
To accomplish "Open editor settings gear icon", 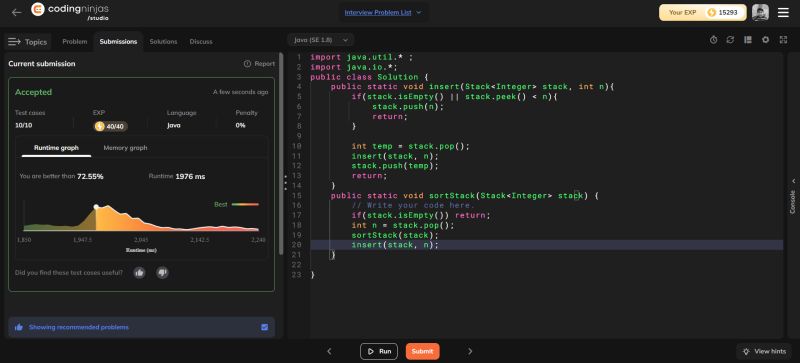I will pyautogui.click(x=765, y=40).
